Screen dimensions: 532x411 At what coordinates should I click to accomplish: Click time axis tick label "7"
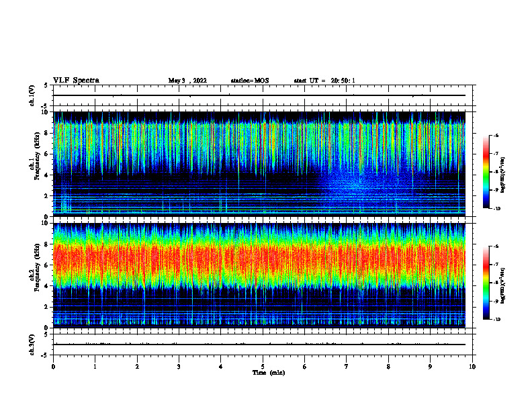[347, 367]
